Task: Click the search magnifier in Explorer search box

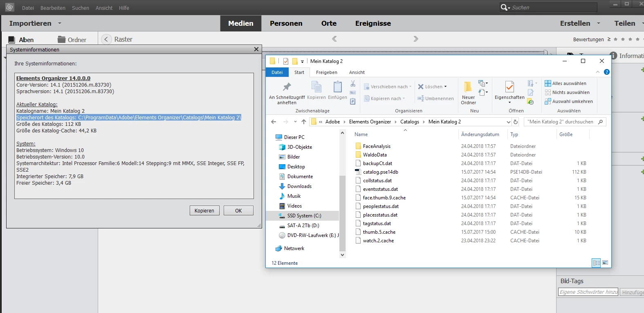Action: pyautogui.click(x=600, y=122)
